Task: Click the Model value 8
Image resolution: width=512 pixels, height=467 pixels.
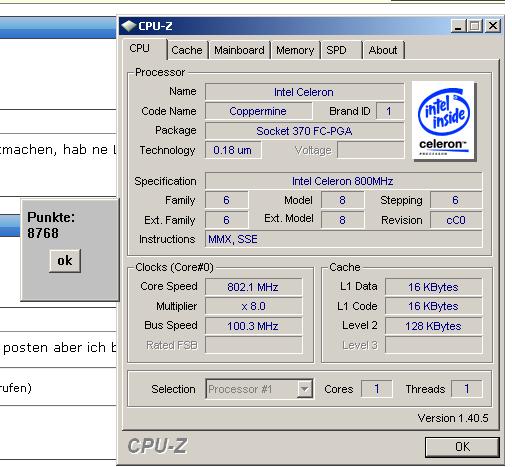Action: pyautogui.click(x=342, y=200)
